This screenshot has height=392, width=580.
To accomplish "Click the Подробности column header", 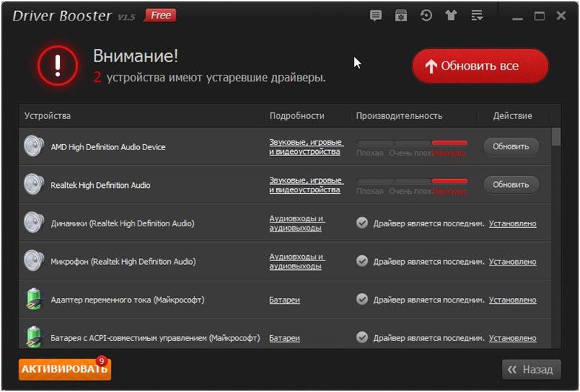I will point(297,115).
